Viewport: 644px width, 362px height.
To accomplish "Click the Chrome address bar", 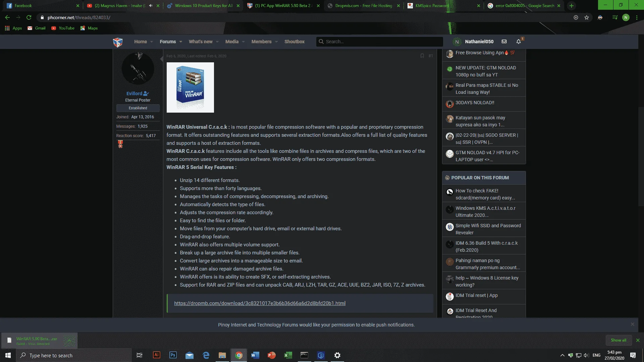I will [x=302, y=17].
